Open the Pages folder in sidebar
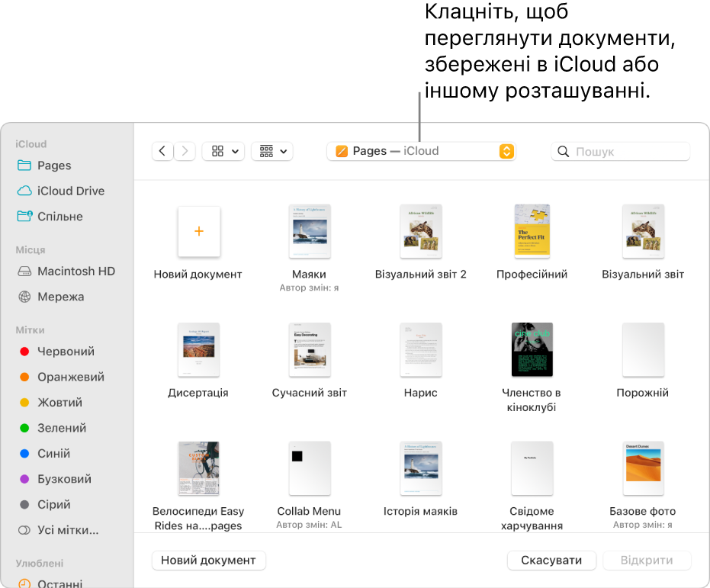Image resolution: width=710 pixels, height=588 pixels. 44,165
